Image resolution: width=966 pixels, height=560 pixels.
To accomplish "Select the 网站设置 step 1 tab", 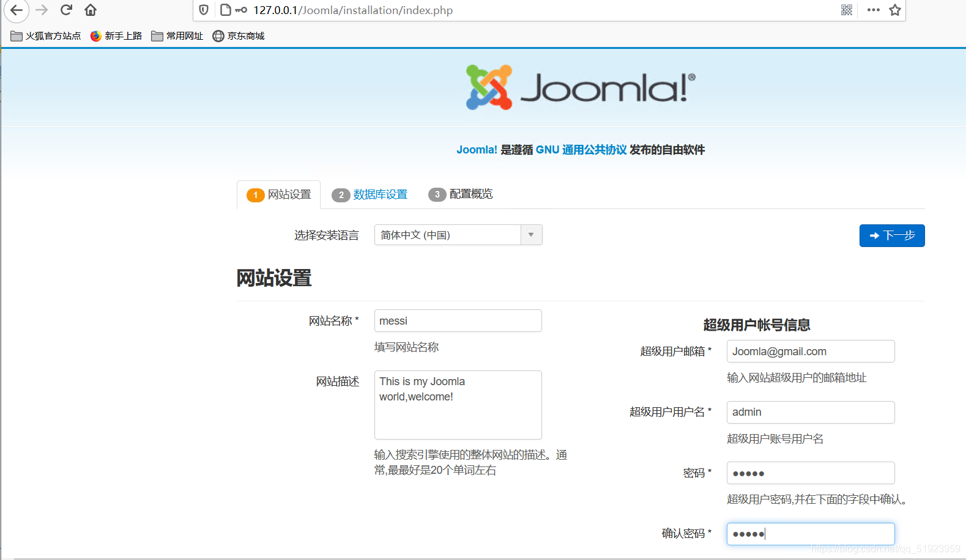I will coord(279,194).
